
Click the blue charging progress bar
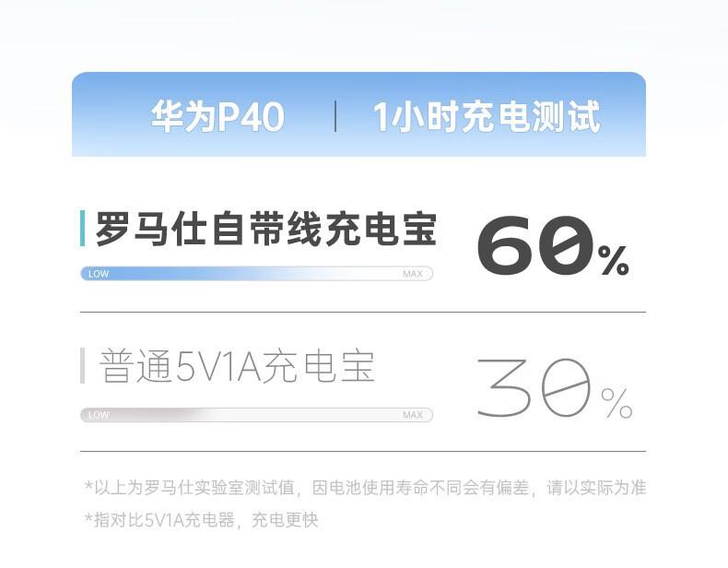[257, 274]
